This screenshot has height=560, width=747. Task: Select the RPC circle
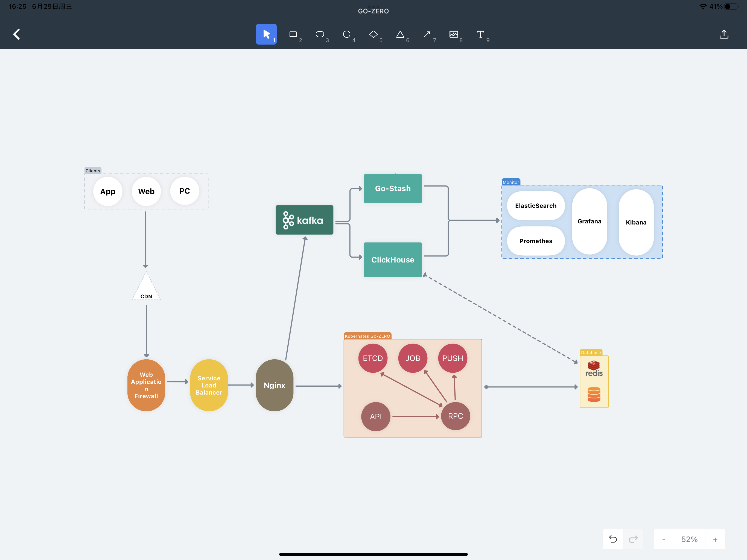coord(456,416)
